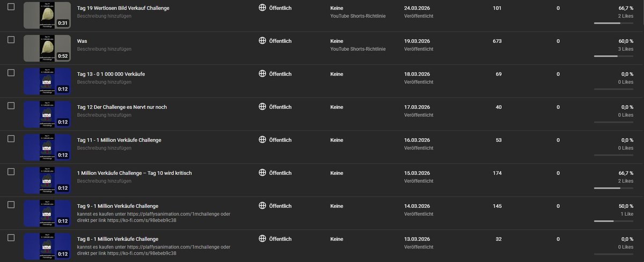Click like ratio bar of Tag 19 video
Image resolution: width=644 pixels, height=262 pixels.
click(x=614, y=23)
